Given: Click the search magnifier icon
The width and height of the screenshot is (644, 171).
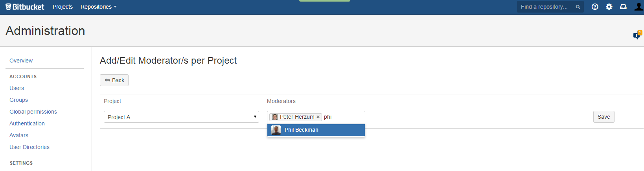Looking at the screenshot, I should point(578,7).
